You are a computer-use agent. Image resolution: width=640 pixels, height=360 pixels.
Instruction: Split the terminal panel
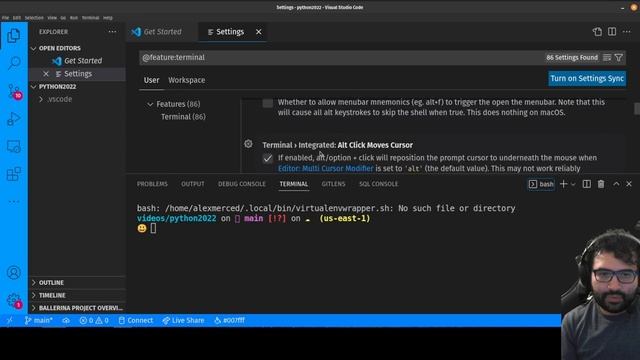pos(587,184)
